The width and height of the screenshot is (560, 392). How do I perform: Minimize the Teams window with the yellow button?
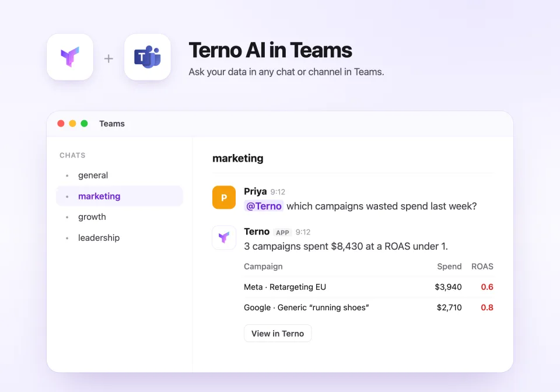[x=72, y=124]
